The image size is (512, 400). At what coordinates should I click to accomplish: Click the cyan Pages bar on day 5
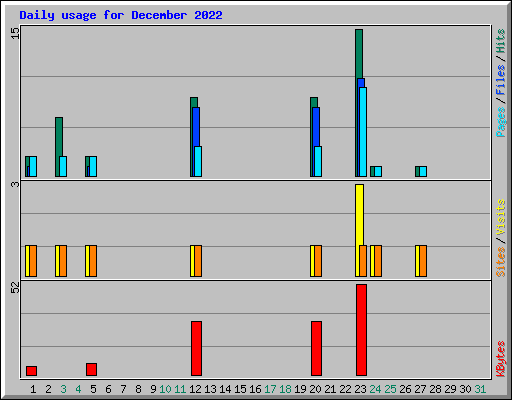tap(93, 166)
